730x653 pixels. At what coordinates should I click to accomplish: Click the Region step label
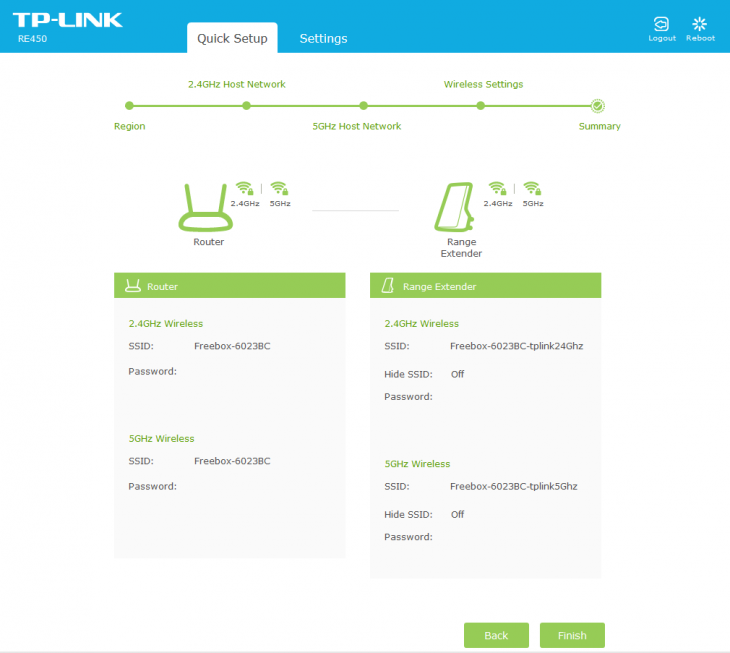point(130,127)
